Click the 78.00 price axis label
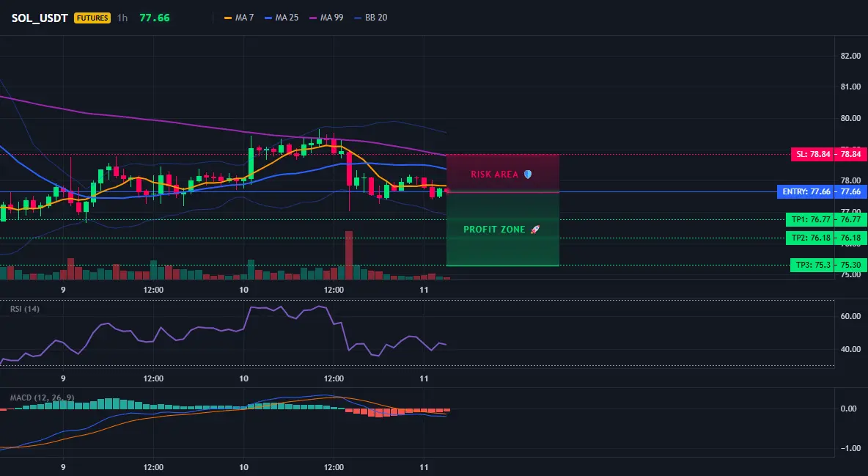 click(850, 180)
